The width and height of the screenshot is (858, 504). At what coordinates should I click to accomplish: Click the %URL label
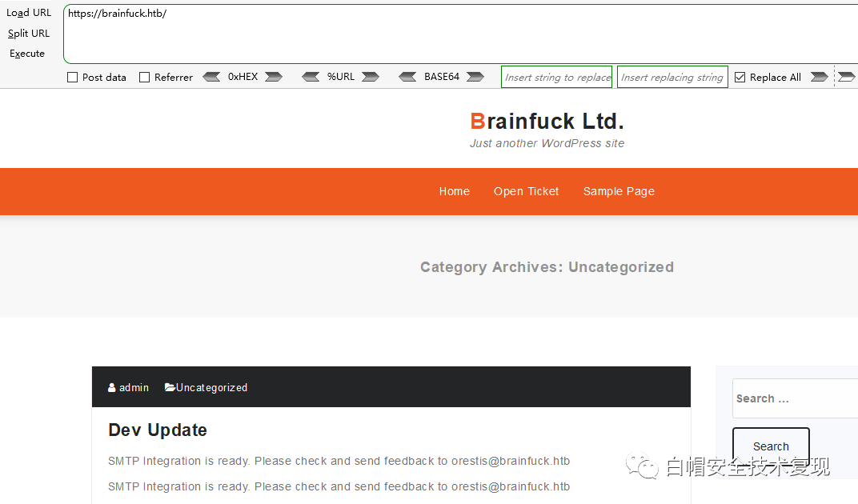[341, 77]
